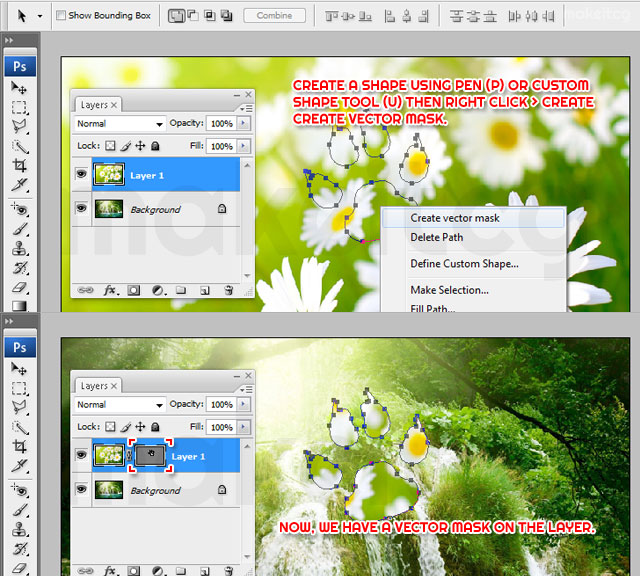Screen dimensions: 640x576
Task: Toggle Lock all in upper Layers panel
Action: tap(155, 146)
